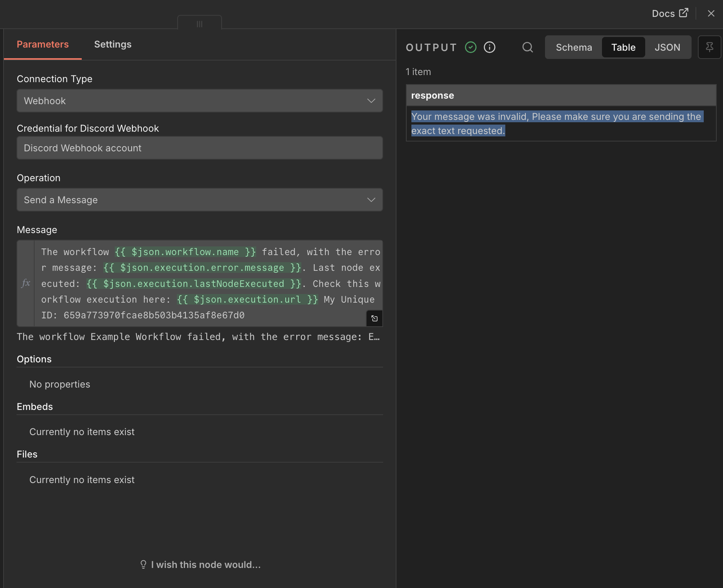The height and width of the screenshot is (588, 723).
Task: Switch output view to JSON
Action: coord(667,47)
